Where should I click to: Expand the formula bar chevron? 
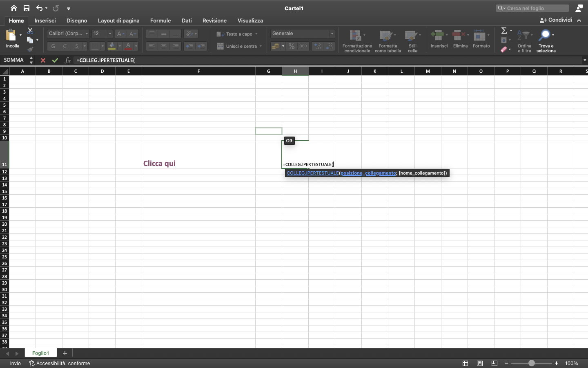[x=585, y=60]
